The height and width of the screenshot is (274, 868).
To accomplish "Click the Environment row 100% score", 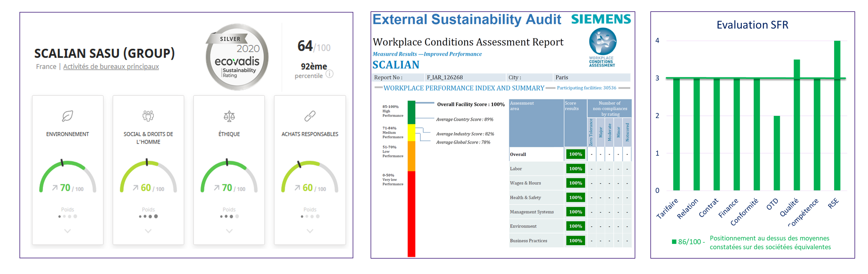I will click(575, 226).
